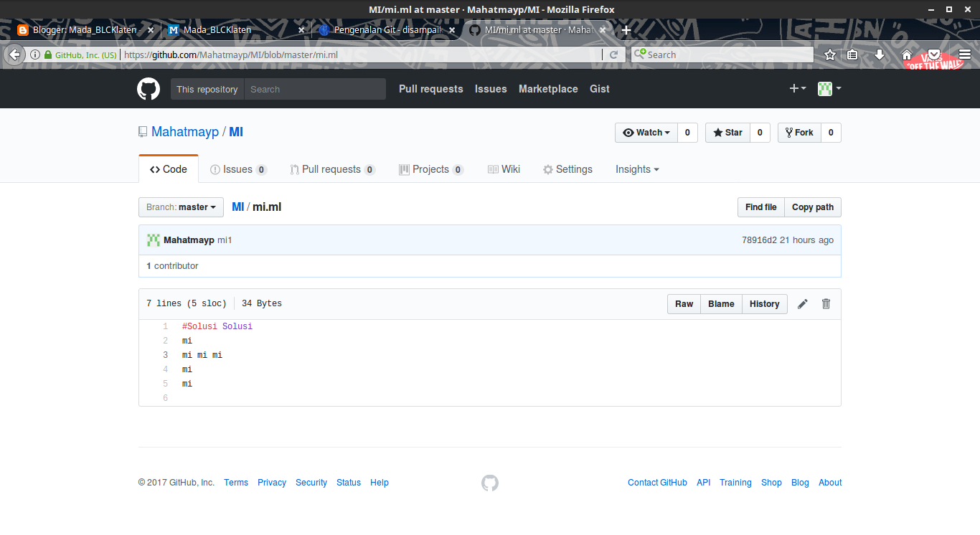Viewport: 980px width, 535px height.
Task: Click the This repository search scope
Action: [x=207, y=89]
